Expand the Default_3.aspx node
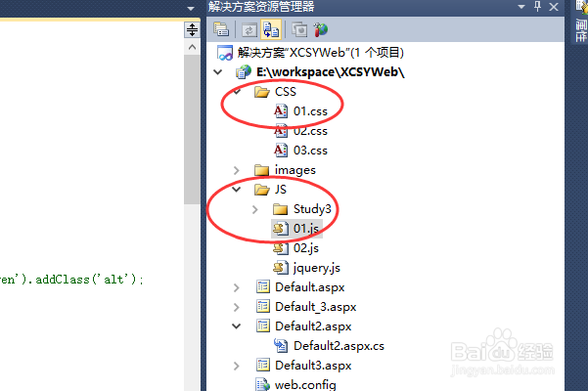 236,307
